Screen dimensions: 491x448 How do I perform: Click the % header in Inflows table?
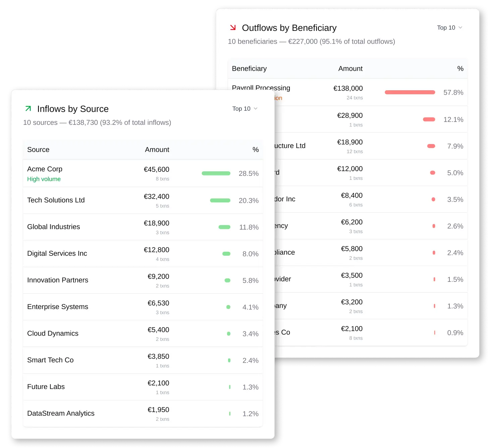click(256, 150)
